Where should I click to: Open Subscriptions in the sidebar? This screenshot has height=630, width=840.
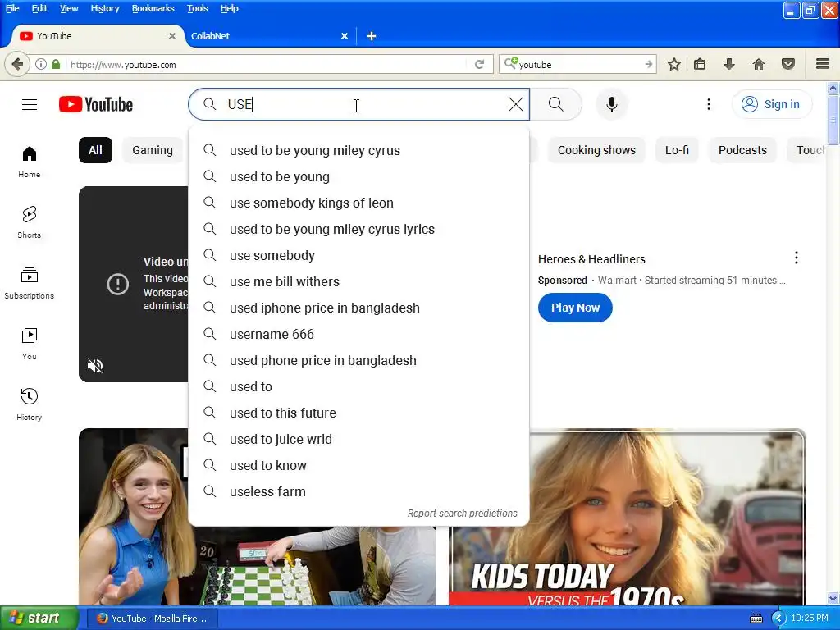click(29, 283)
